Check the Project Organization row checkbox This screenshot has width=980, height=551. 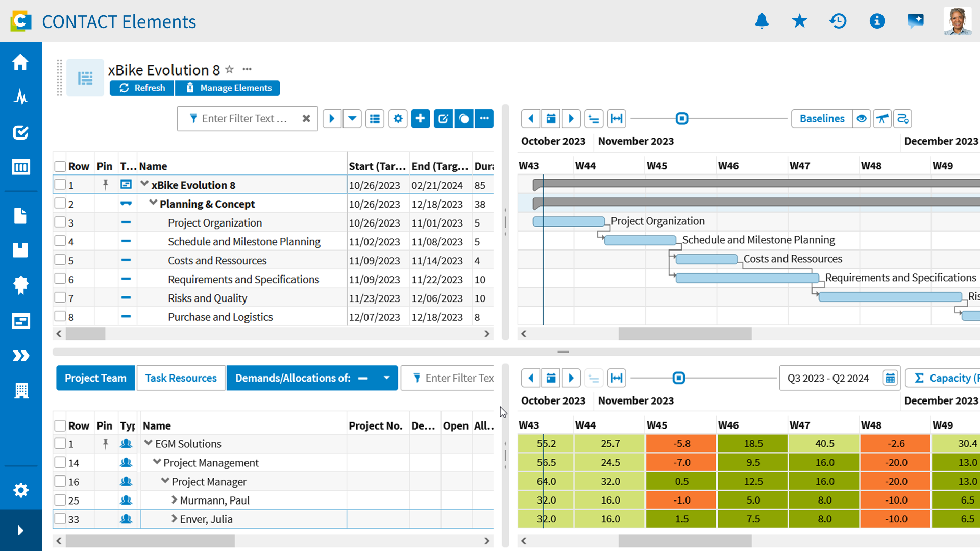pos(60,222)
